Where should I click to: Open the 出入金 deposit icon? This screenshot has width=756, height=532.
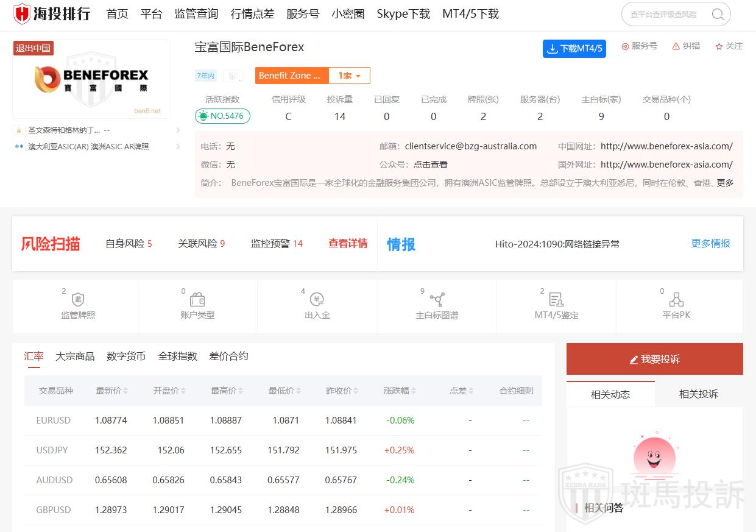[x=317, y=300]
